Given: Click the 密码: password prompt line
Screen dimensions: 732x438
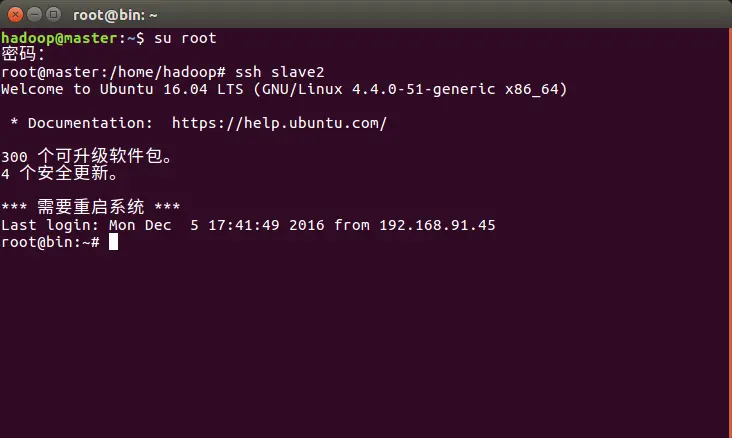Looking at the screenshot, I should pos(23,54).
